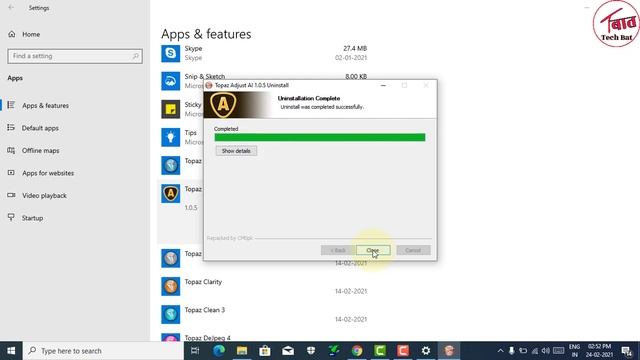The image size is (640, 360).
Task: Launch Microsoft Edge from the taskbar
Action: point(219,351)
